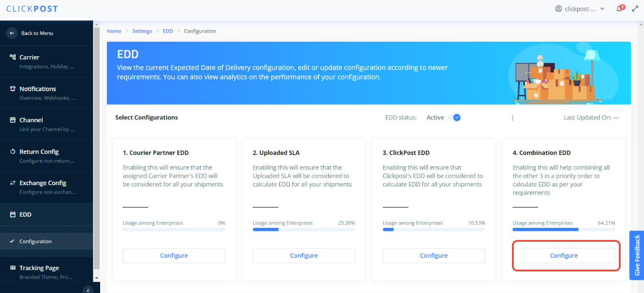Click the 64.21% usage value

tap(606, 223)
